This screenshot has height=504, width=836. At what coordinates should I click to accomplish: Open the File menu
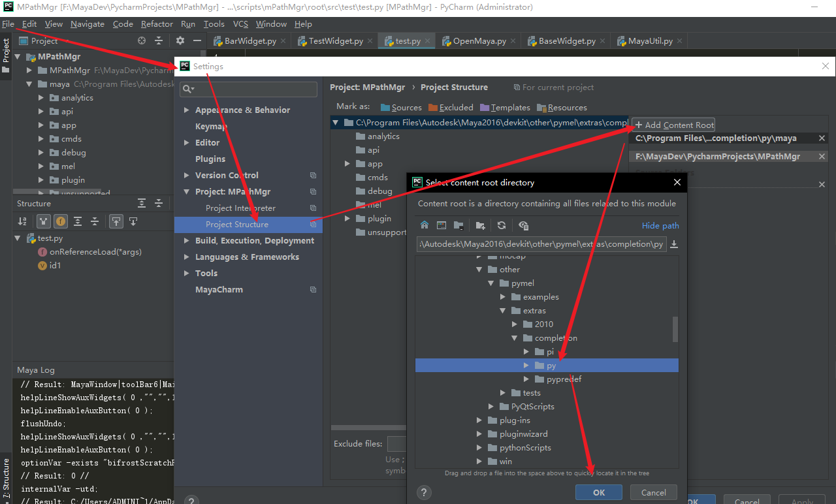8,24
